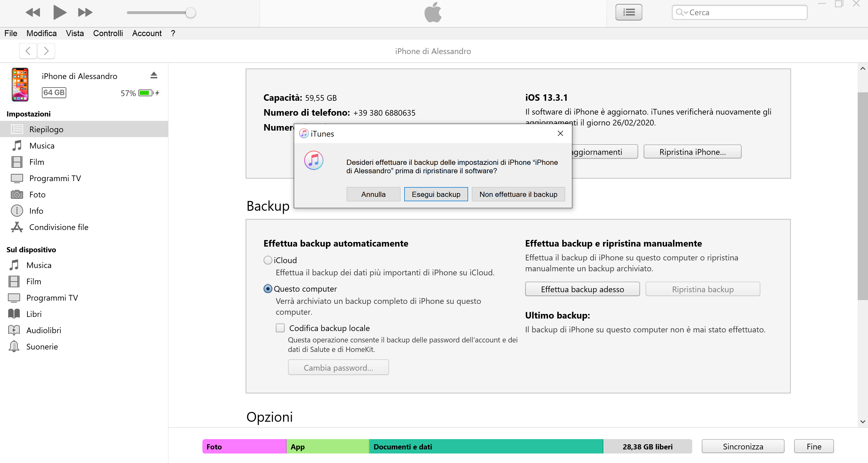This screenshot has width=868, height=463.
Task: Click Documenti e dati storage segment
Action: click(486, 446)
